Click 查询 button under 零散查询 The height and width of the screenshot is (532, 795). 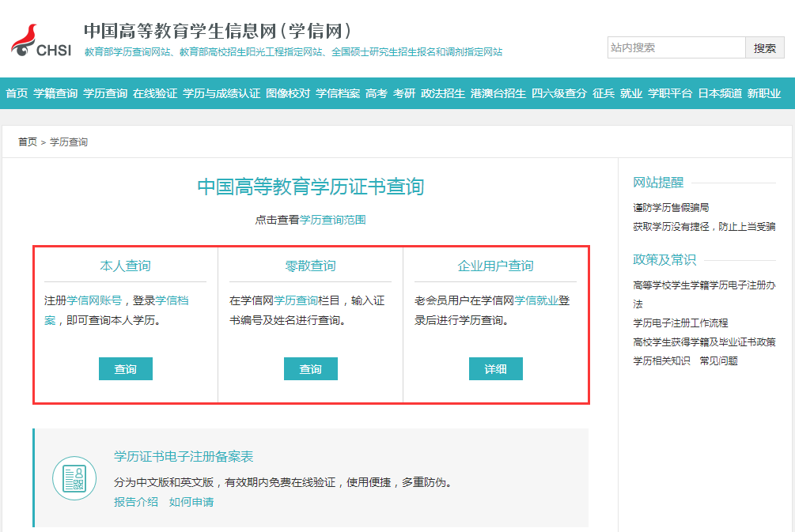[x=311, y=369]
